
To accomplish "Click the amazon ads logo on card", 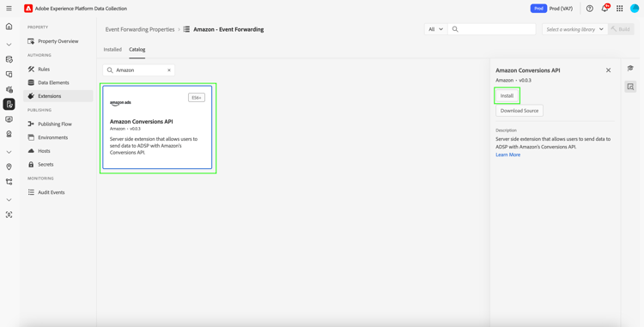I will [x=120, y=103].
